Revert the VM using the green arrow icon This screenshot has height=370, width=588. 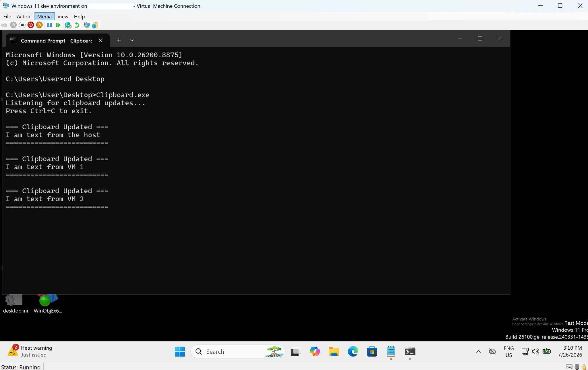(x=77, y=25)
